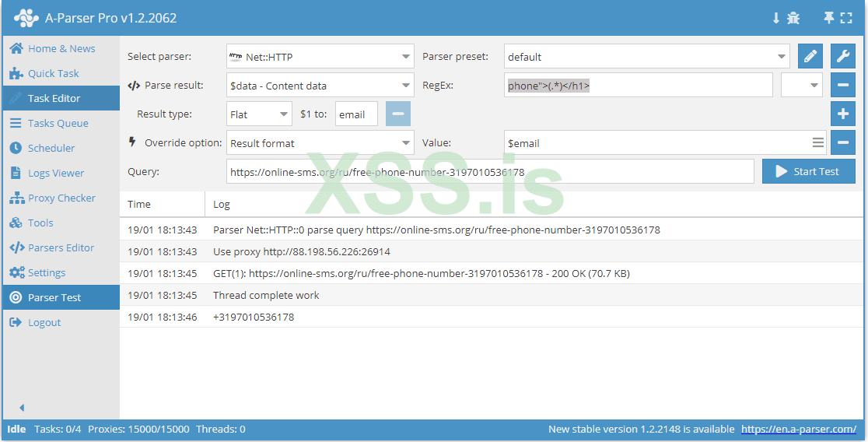Click the pin icon in header
This screenshot has height=442, width=868.
tap(828, 18)
